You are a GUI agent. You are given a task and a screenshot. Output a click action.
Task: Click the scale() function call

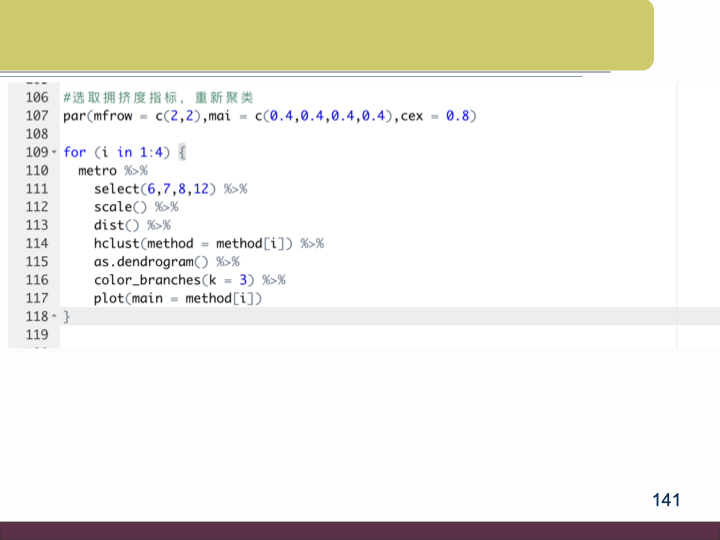coord(120,207)
